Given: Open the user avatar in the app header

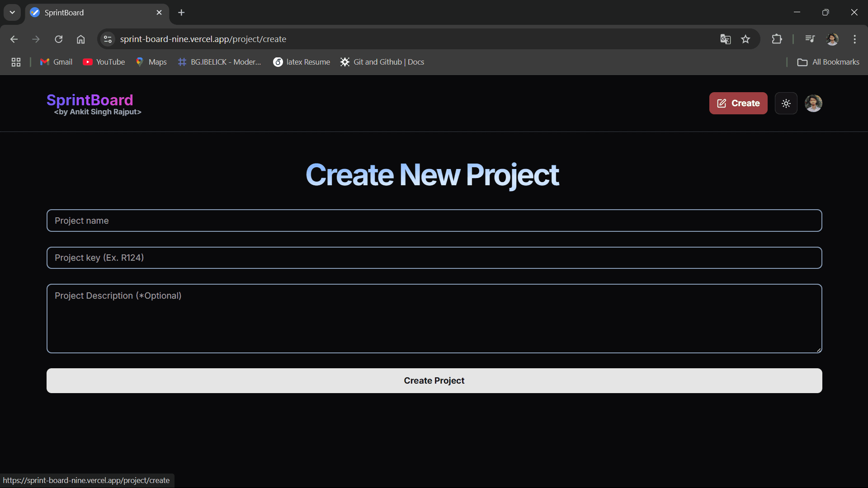Looking at the screenshot, I should tap(813, 103).
